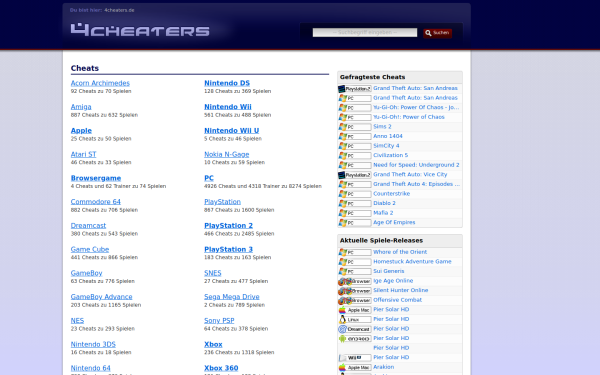Open the Nintendo 3DS category link
This screenshot has width=600, height=375.
tap(93, 344)
